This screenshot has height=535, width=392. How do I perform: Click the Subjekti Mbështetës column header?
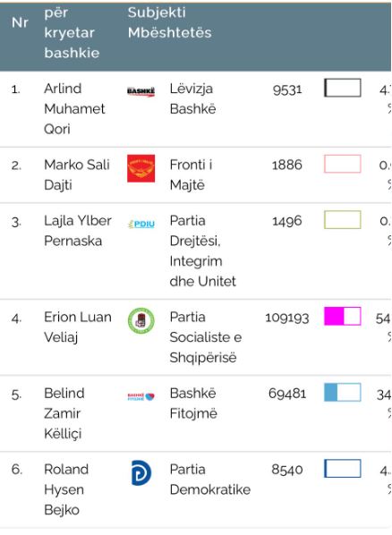tap(170, 22)
